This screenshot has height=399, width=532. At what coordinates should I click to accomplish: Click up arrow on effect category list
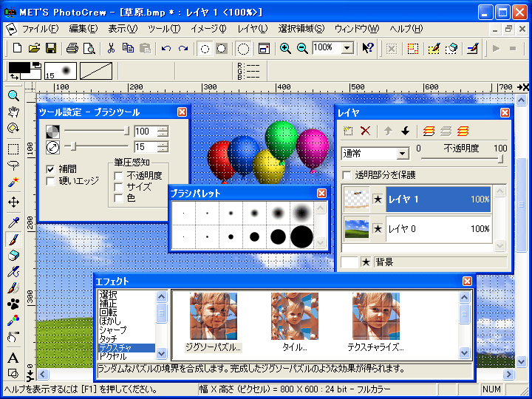[x=162, y=297]
